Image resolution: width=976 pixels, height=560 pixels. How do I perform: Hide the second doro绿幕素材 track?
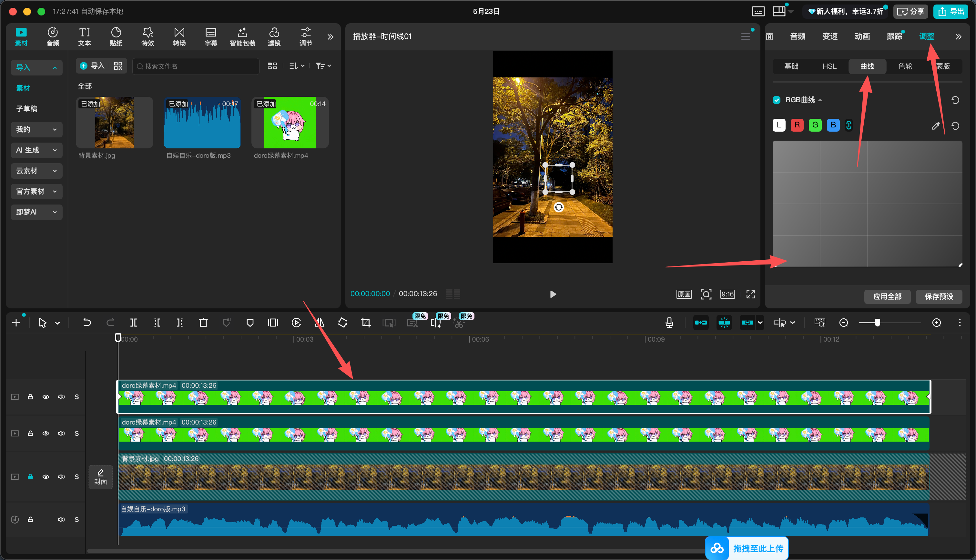[x=46, y=434]
